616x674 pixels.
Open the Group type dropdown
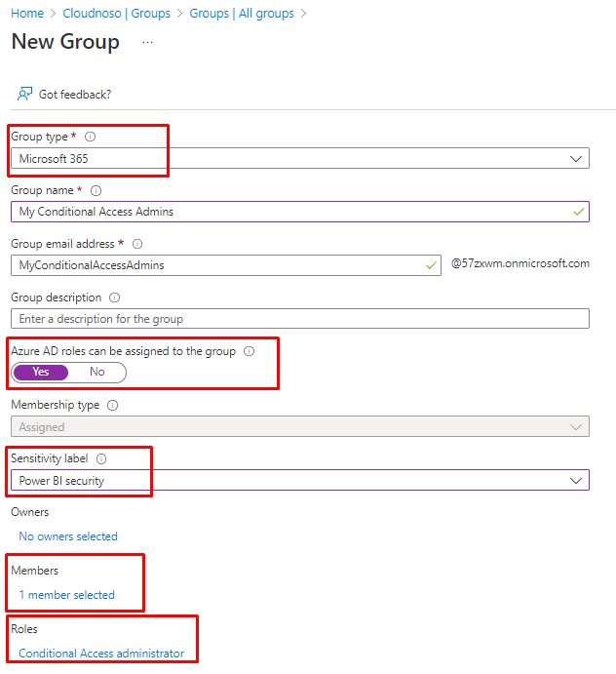(x=299, y=158)
